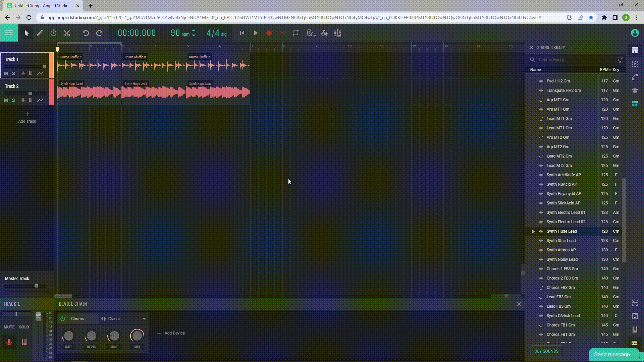644x362 pixels.
Task: Adjust the Mix knob of the Chorus
Action: 137,336
